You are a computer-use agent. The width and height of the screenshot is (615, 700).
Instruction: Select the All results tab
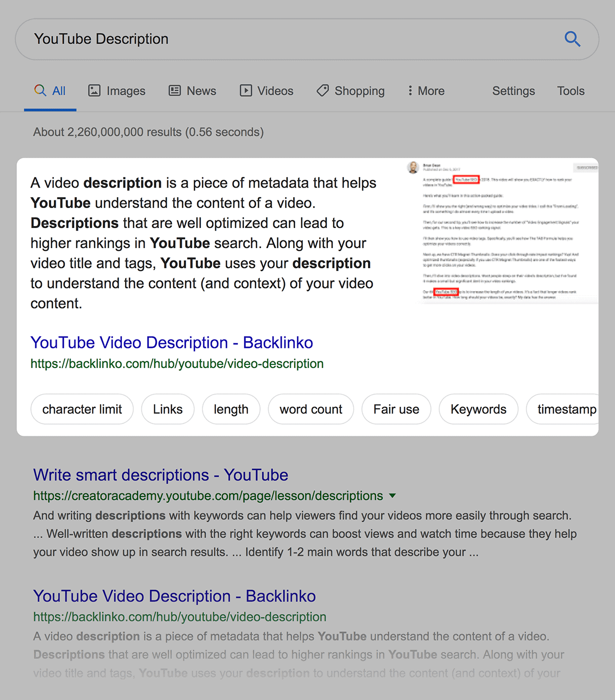click(x=50, y=91)
